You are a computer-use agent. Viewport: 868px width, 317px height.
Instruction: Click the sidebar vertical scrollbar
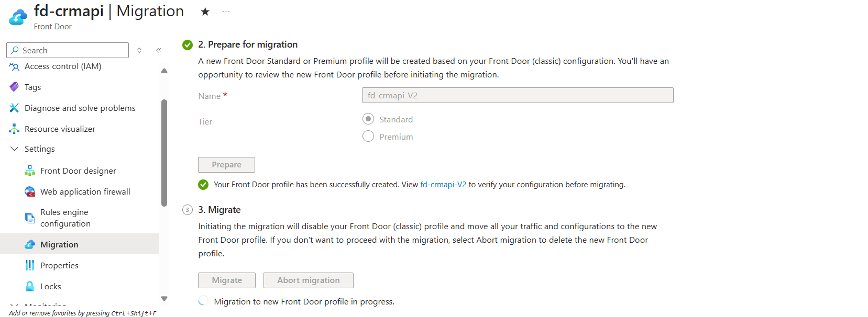[x=164, y=153]
